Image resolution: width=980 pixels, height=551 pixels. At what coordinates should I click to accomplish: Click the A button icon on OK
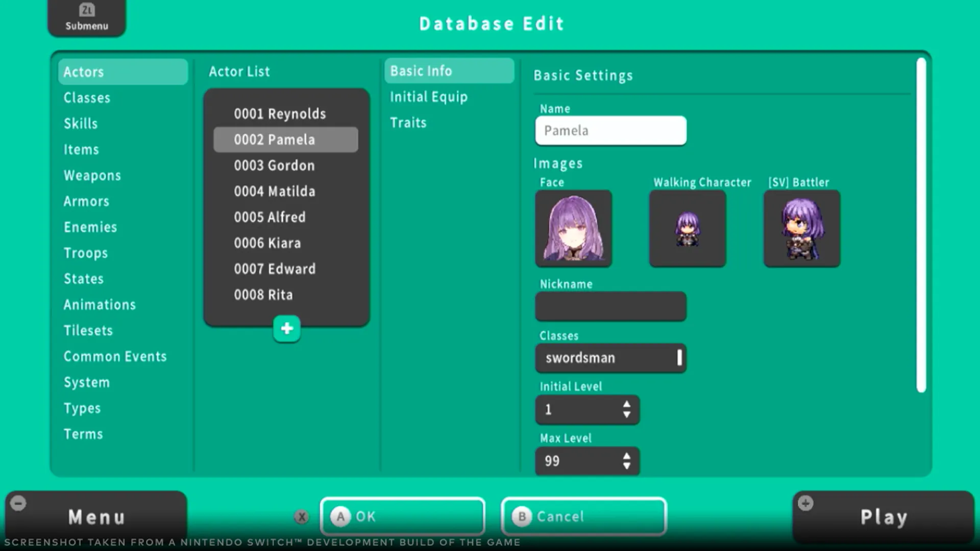(340, 517)
